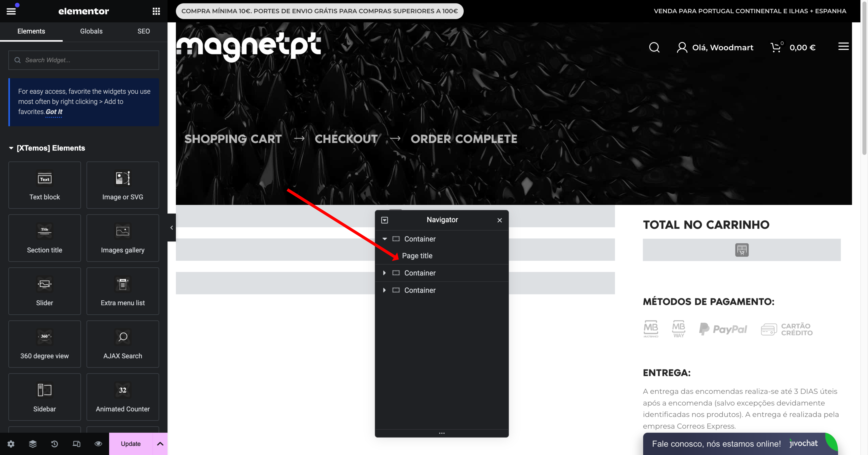Click the SHOPPING CART breadcrumb step
868x455 pixels.
(233, 139)
